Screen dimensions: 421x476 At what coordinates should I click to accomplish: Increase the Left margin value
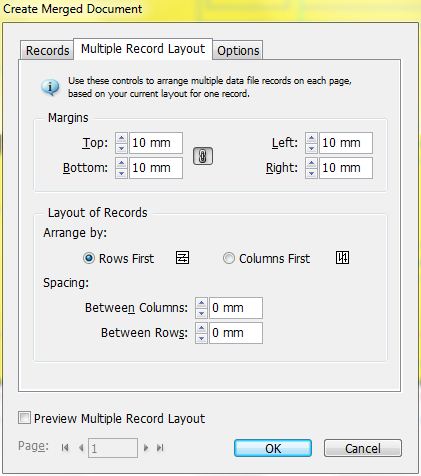point(311,138)
